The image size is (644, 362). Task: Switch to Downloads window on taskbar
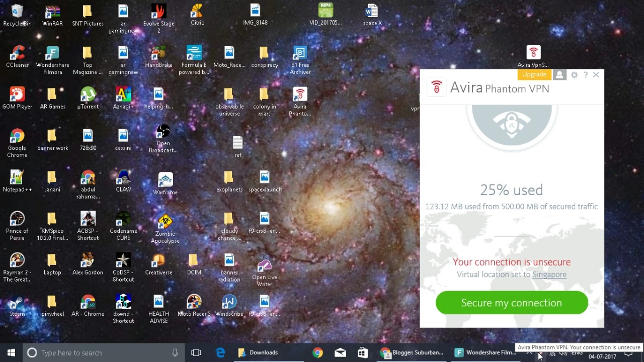269,352
